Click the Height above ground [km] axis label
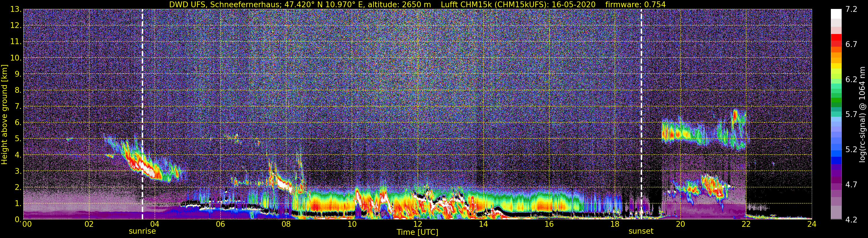The width and height of the screenshot is (868, 238). point(4,114)
